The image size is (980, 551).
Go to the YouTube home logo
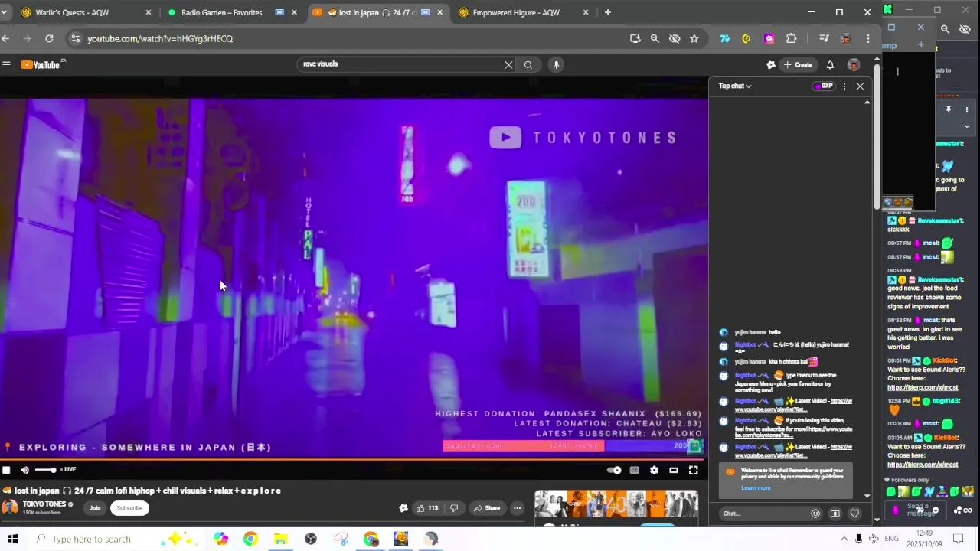42,65
